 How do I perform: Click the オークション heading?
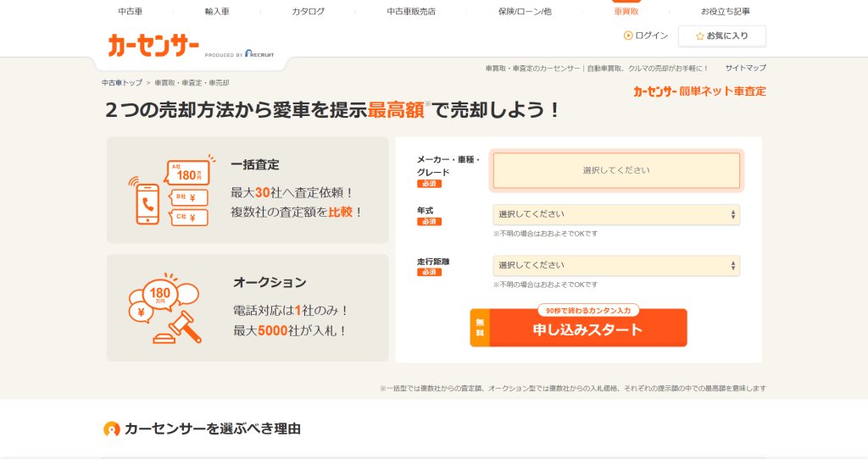pos(270,282)
